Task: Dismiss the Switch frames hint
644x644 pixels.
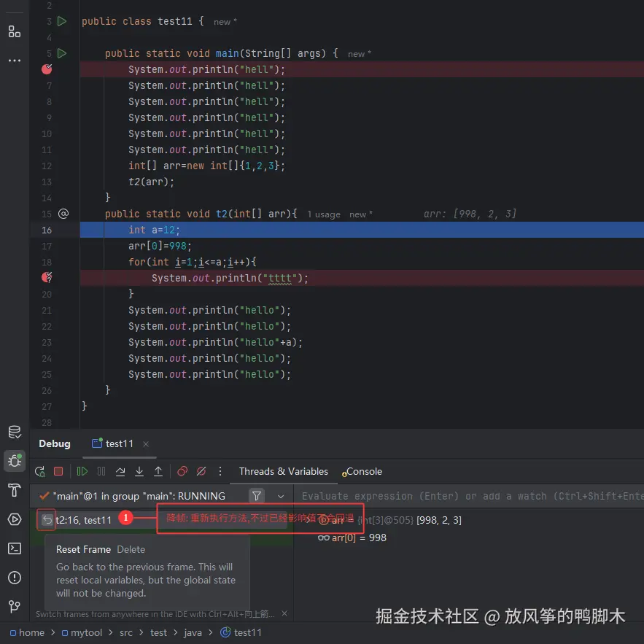Action: click(x=284, y=613)
